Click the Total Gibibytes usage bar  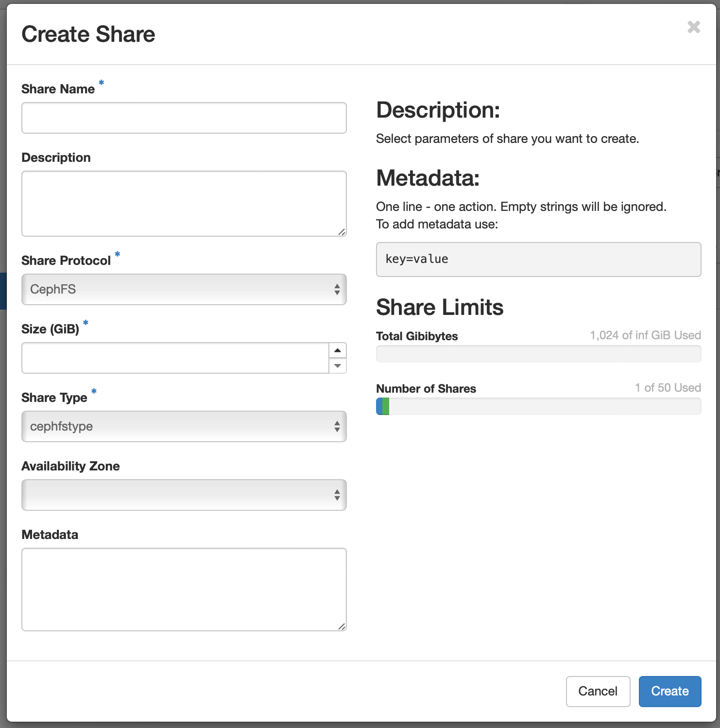pyautogui.click(x=538, y=354)
